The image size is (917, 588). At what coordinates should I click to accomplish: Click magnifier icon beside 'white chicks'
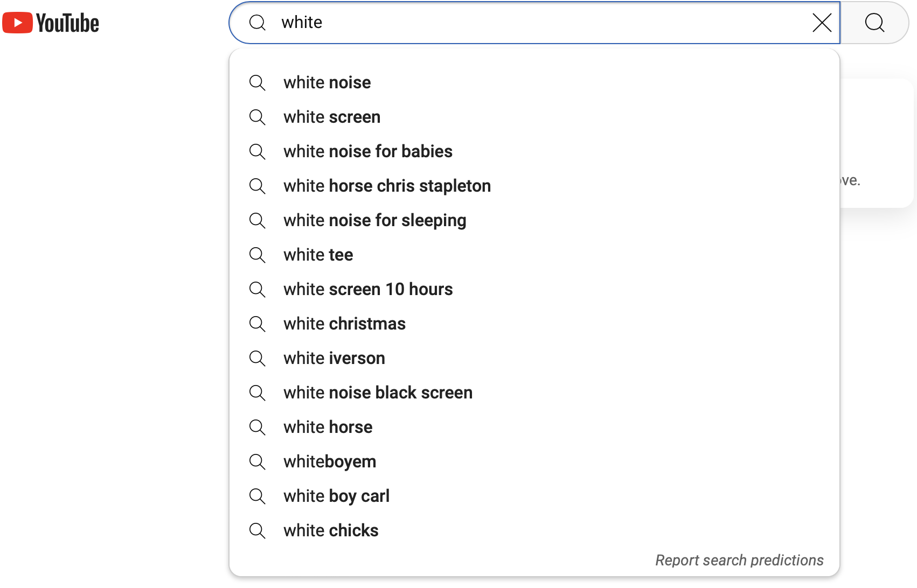pyautogui.click(x=258, y=530)
